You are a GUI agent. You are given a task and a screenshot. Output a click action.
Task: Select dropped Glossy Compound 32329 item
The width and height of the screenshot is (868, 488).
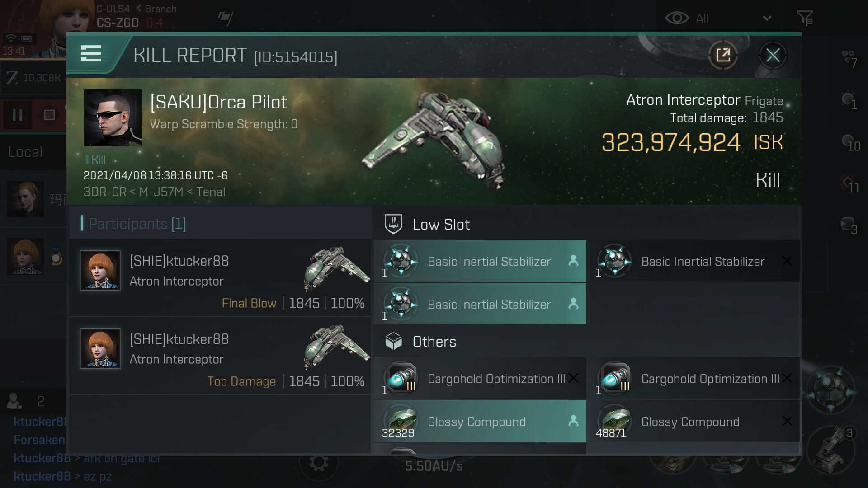(x=480, y=422)
